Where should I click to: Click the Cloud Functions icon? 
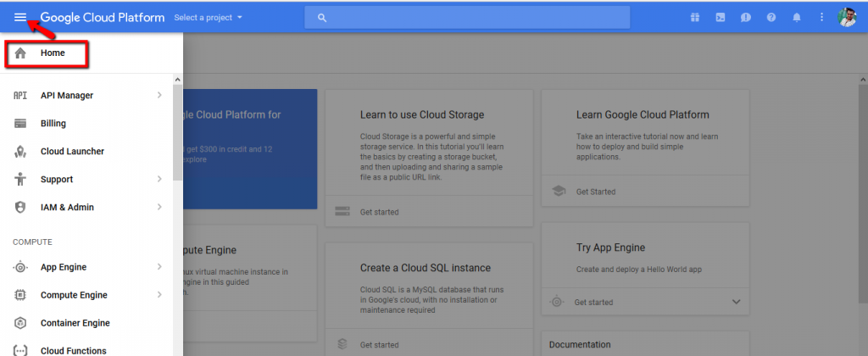(x=20, y=350)
